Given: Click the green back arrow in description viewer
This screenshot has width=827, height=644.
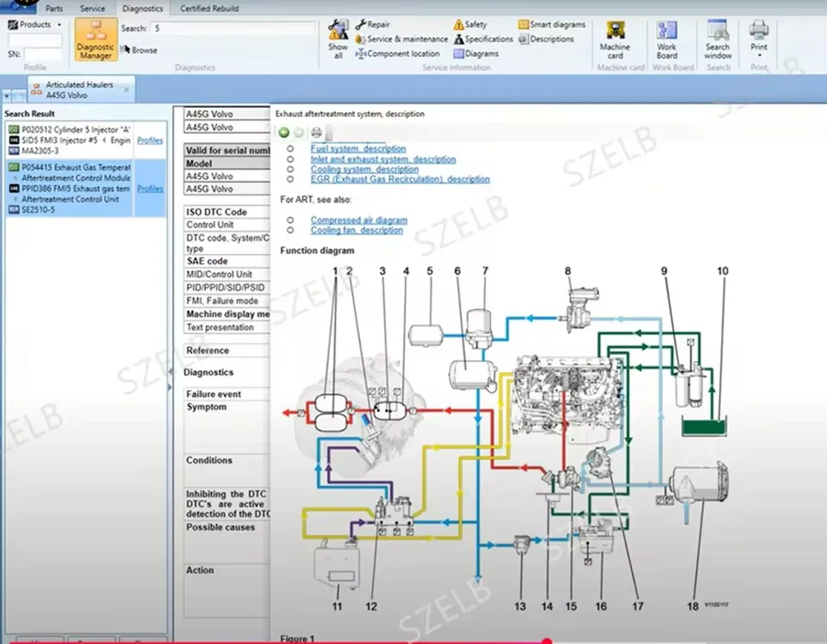Looking at the screenshot, I should (283, 133).
